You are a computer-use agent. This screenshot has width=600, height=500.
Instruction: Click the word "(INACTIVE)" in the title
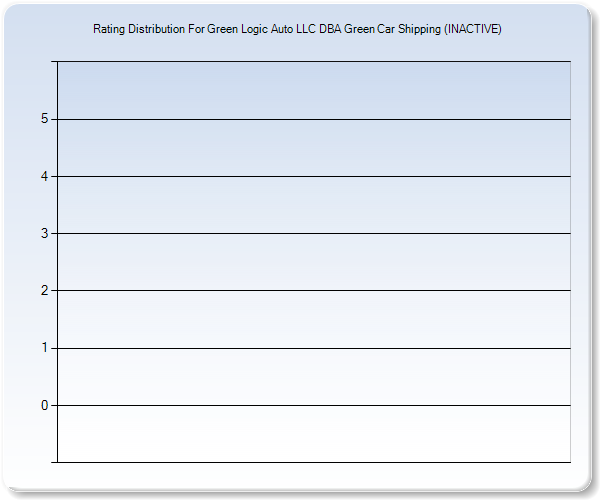click(x=473, y=30)
